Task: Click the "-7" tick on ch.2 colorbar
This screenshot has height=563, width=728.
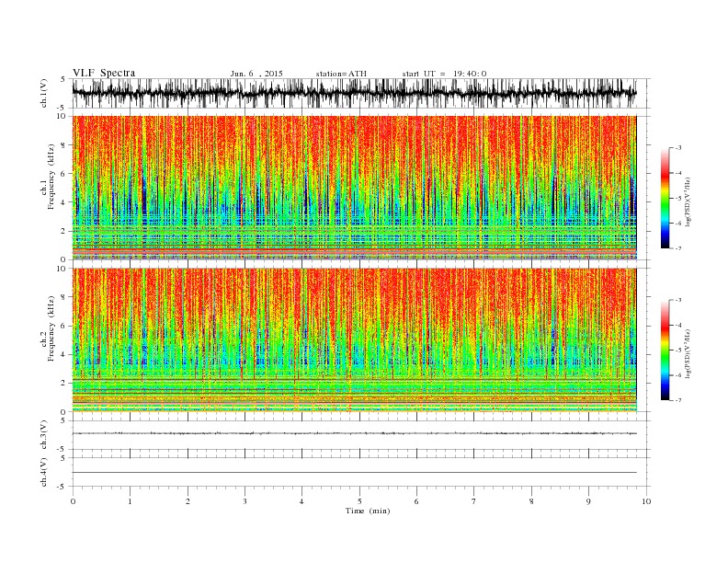Action: [677, 400]
